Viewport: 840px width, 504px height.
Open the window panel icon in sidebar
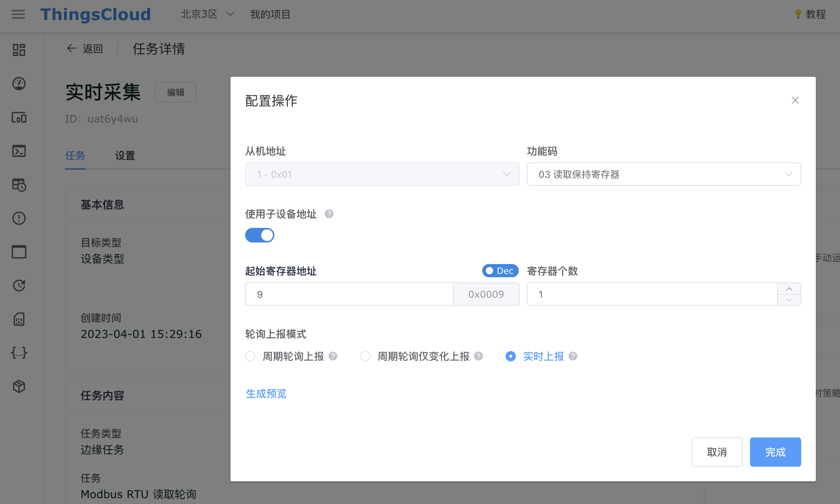(x=19, y=252)
